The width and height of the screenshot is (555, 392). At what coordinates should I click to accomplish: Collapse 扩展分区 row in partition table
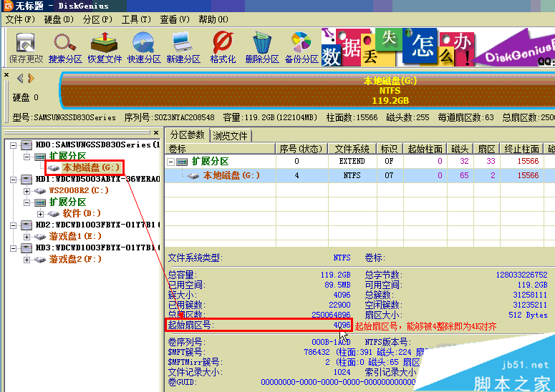click(170, 162)
